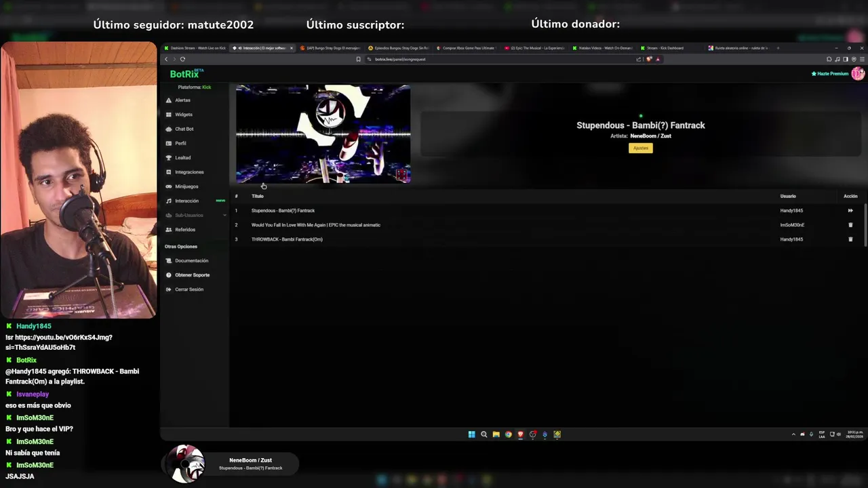Open Chrome from the taskbar

tap(508, 434)
